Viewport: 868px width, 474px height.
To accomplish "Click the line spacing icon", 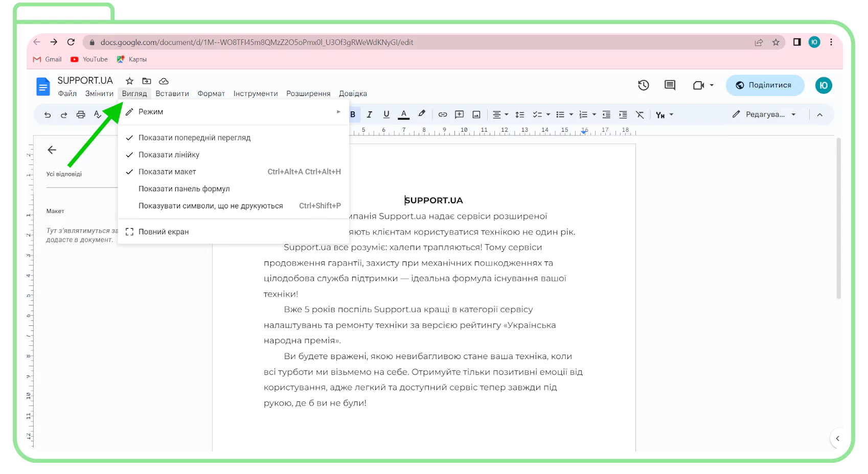I will coord(520,114).
